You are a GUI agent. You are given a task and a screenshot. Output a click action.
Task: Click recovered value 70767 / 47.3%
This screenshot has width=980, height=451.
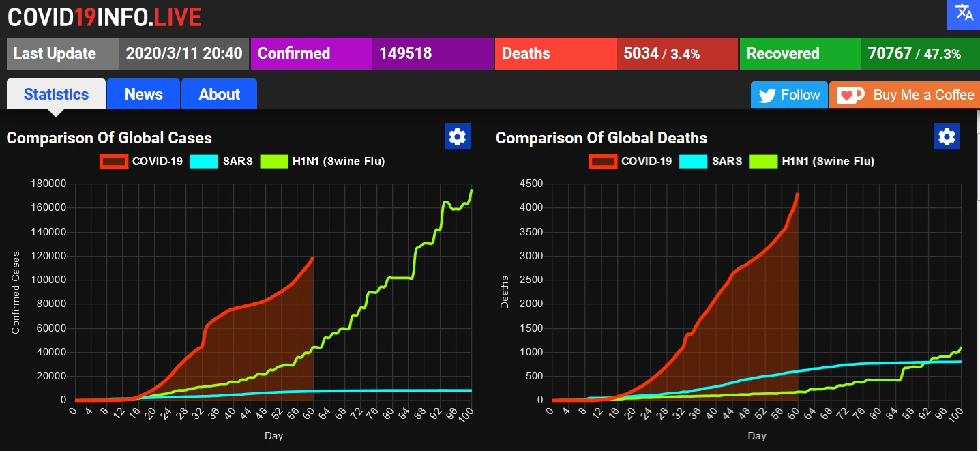(x=915, y=53)
